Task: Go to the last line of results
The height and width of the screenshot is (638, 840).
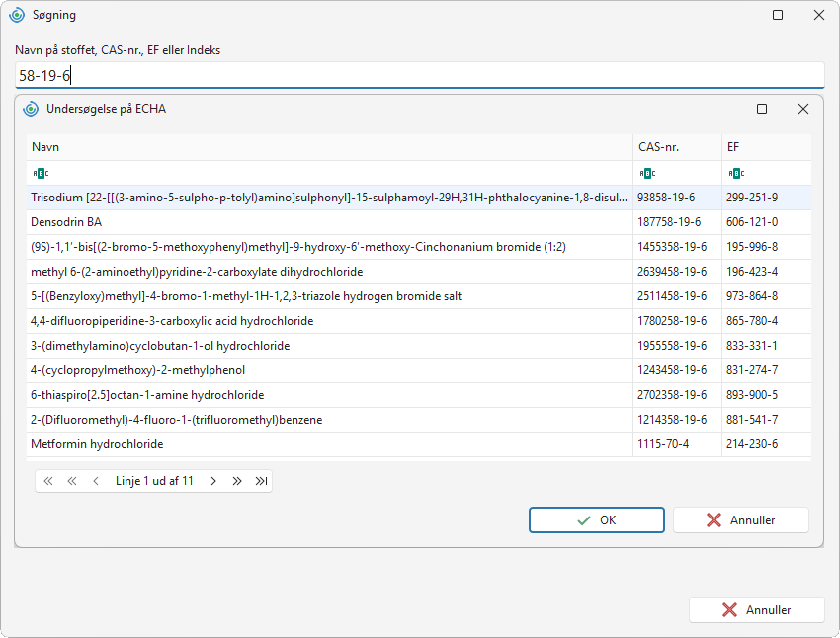Action: pos(262,481)
